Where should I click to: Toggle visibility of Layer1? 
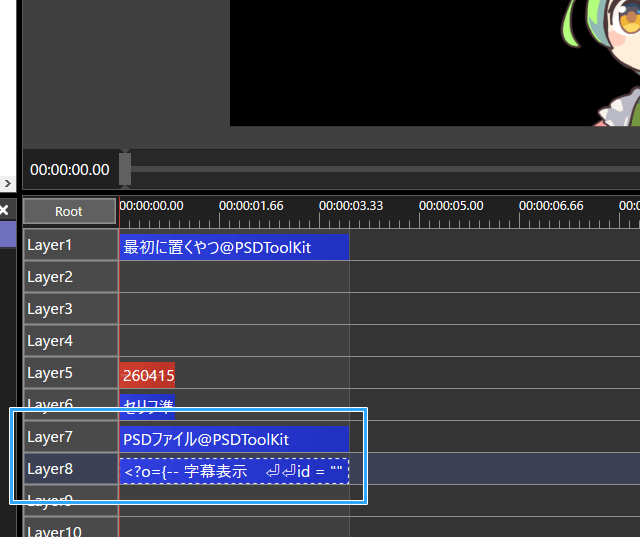tap(70, 245)
